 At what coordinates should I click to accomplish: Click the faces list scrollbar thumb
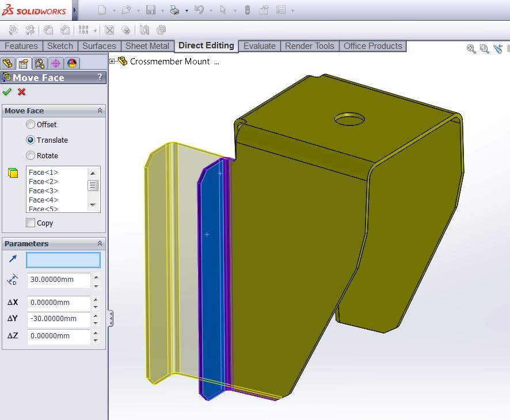coord(93,185)
